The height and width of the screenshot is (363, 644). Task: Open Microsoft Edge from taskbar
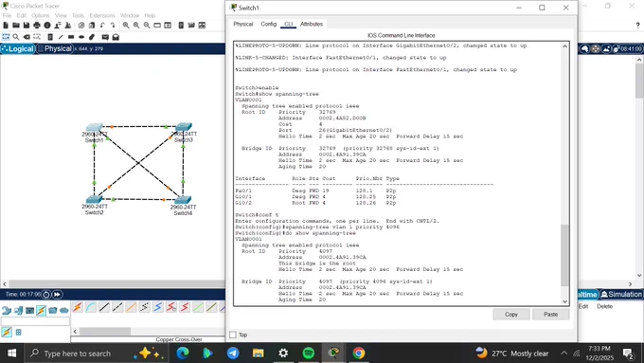[x=183, y=354]
